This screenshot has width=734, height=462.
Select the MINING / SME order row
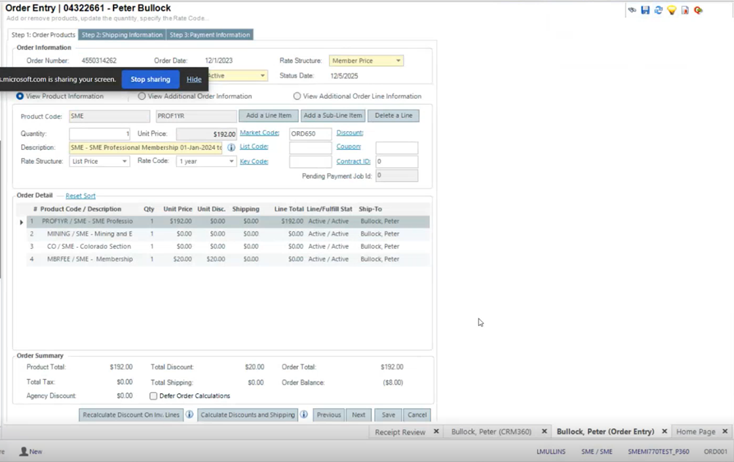click(x=88, y=234)
